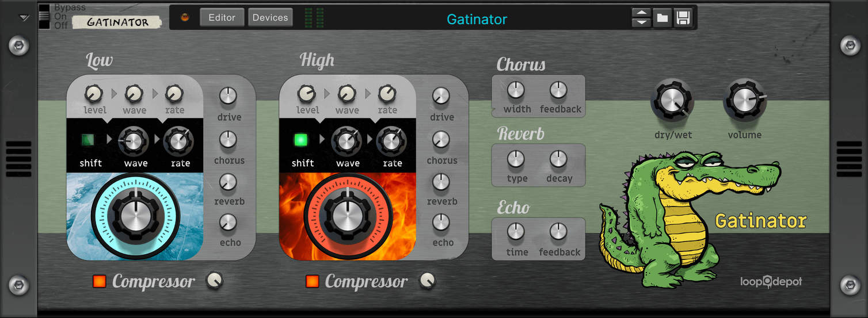Enable the Low section shift button
The height and width of the screenshot is (318, 868).
pos(88,140)
